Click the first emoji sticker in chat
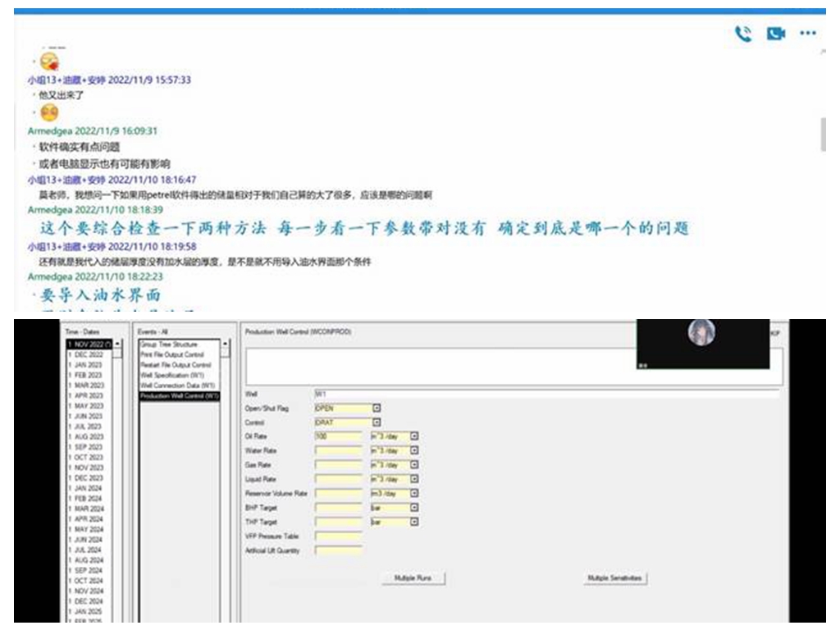 point(49,62)
